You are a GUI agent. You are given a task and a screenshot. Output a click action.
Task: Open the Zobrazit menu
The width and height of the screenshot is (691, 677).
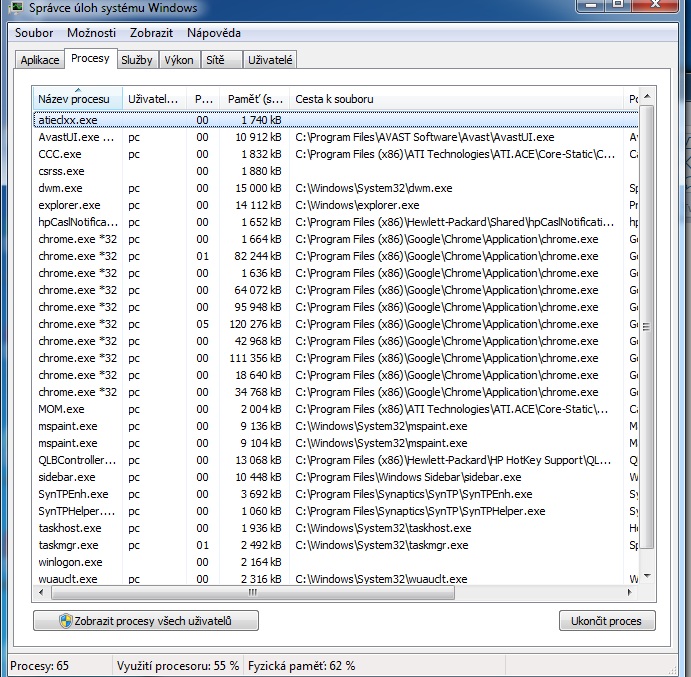[x=151, y=33]
